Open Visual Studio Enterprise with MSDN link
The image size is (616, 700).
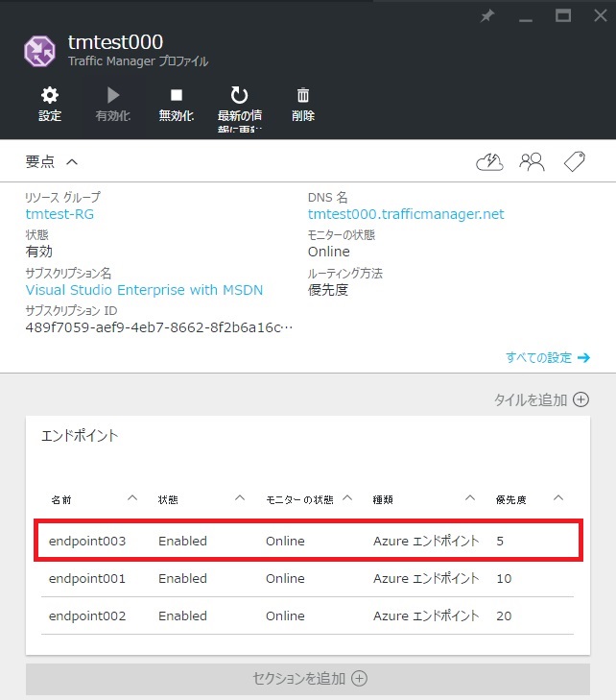click(x=144, y=290)
